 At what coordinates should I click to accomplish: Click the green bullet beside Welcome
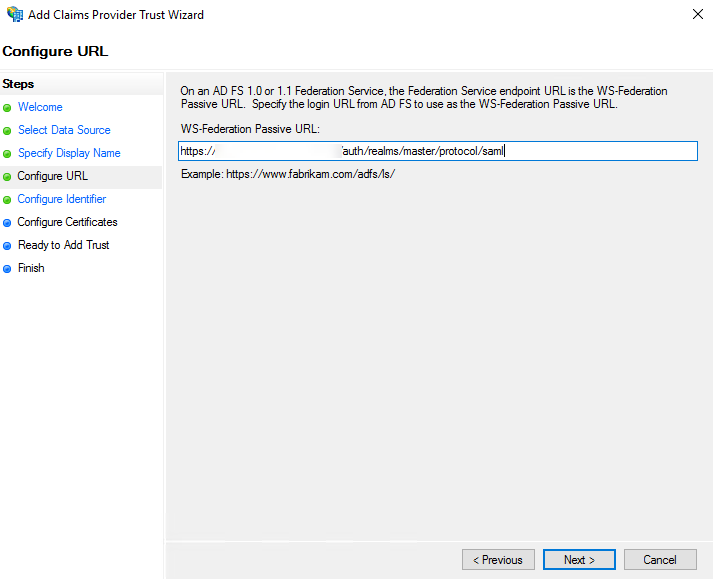click(8, 107)
